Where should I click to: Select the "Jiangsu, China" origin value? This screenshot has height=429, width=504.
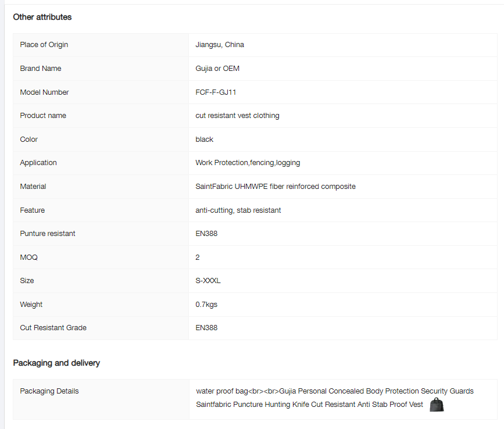(x=220, y=45)
